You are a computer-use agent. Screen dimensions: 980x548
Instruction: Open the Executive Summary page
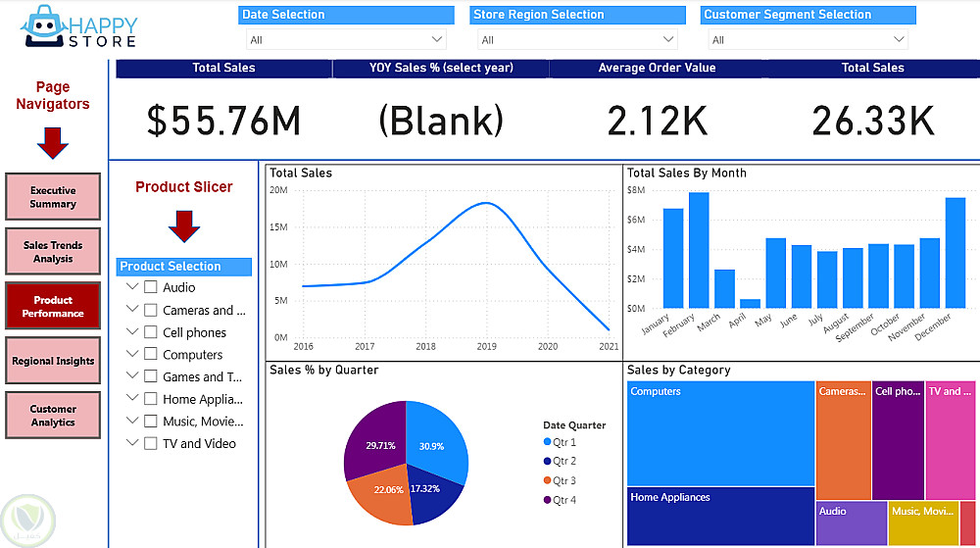[53, 197]
